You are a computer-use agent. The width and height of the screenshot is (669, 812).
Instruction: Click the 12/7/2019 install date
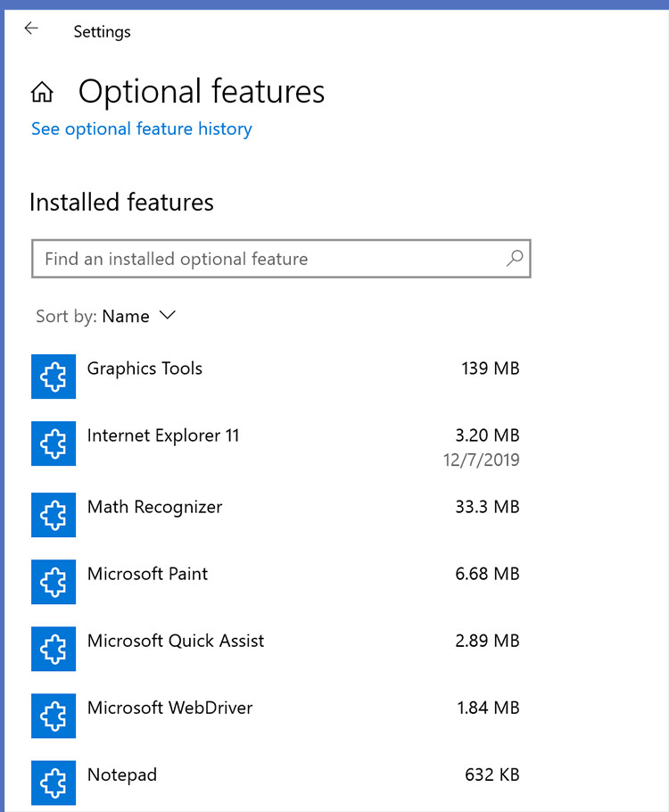point(481,460)
